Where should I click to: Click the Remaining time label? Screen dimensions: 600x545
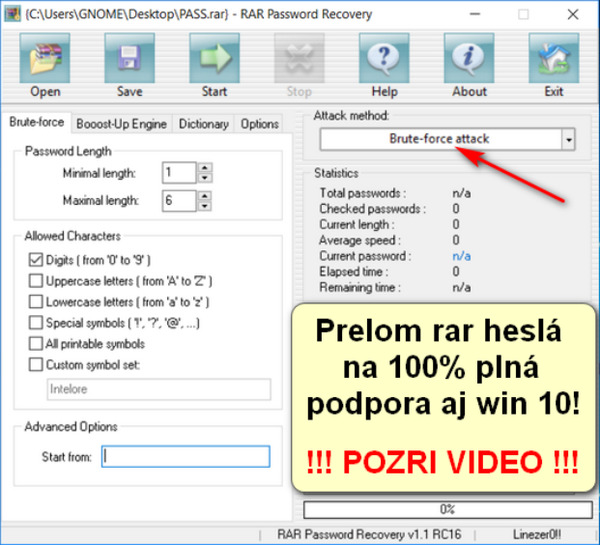point(360,287)
